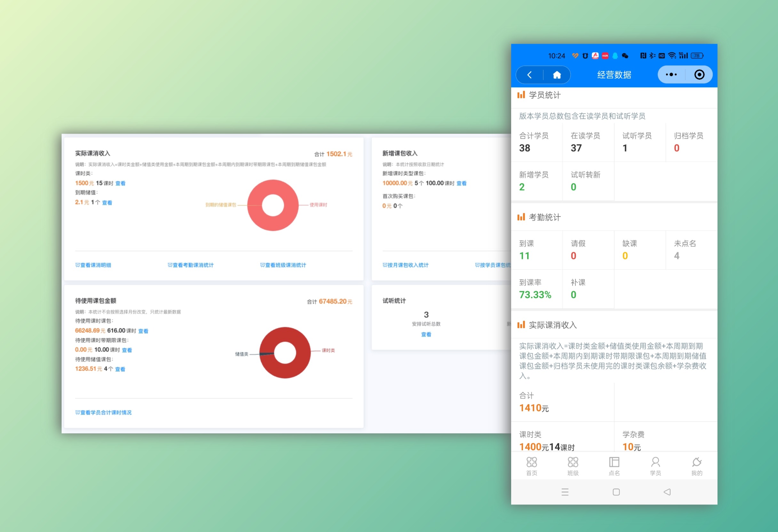
Task: Open the 点名 roll-call tab icon
Action: 614,462
